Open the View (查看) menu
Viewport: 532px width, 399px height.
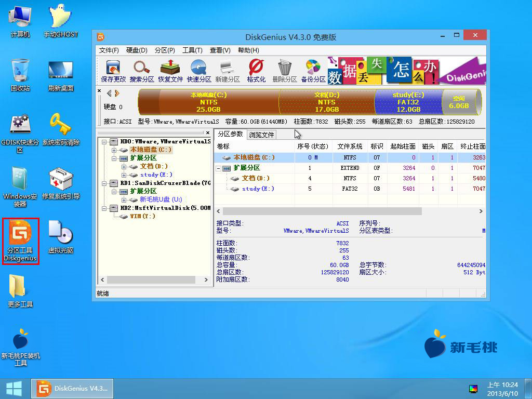click(x=220, y=50)
